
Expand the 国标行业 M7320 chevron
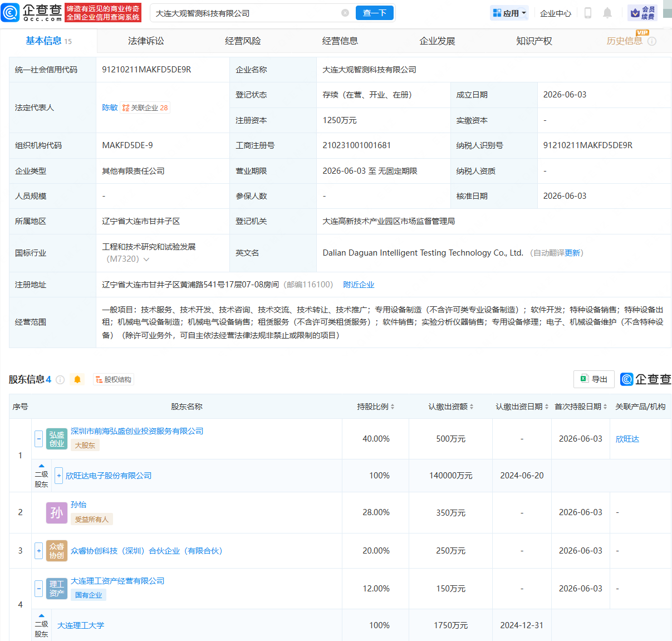click(146, 260)
